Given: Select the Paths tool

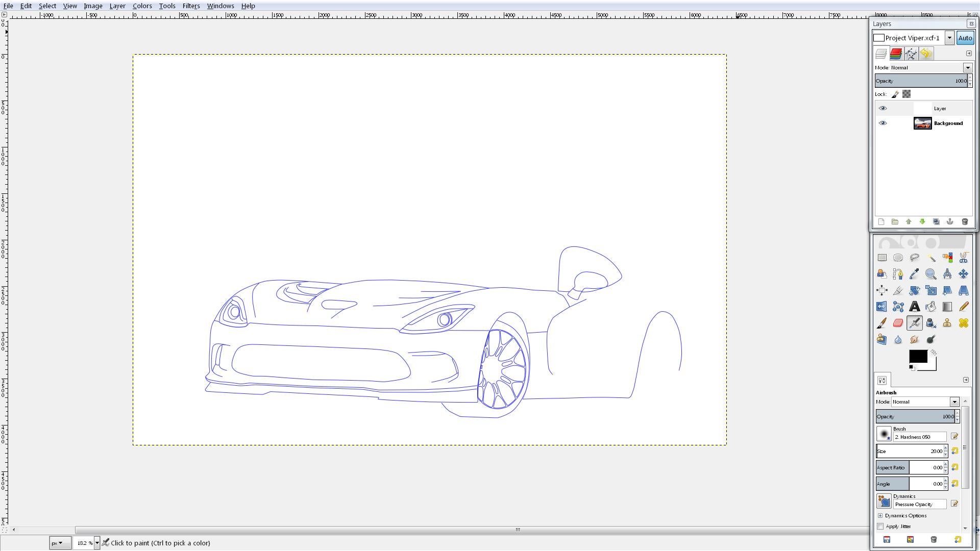Looking at the screenshot, I should click(x=898, y=274).
